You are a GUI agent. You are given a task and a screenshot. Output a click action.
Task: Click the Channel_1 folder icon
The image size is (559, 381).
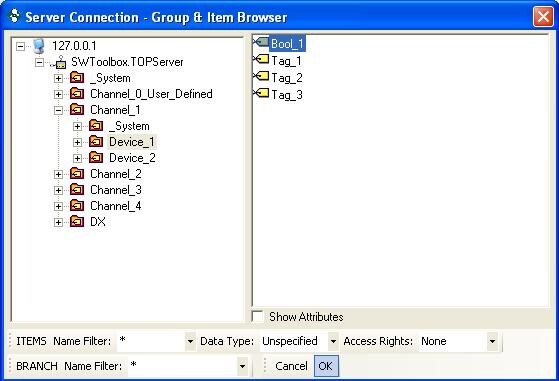tap(77, 110)
